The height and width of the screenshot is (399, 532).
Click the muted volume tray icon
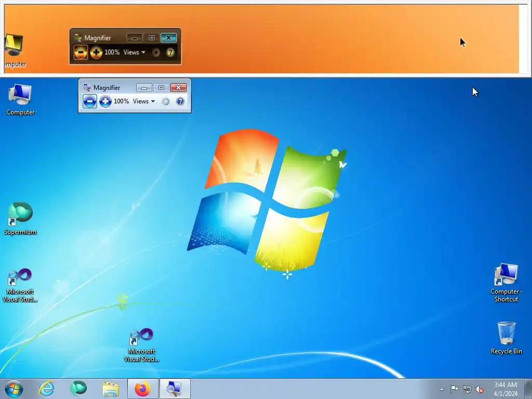click(x=480, y=390)
